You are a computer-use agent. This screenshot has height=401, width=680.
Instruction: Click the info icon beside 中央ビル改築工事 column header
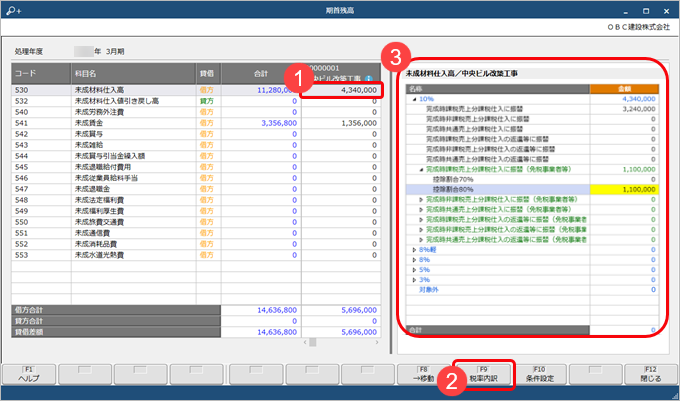coord(369,79)
